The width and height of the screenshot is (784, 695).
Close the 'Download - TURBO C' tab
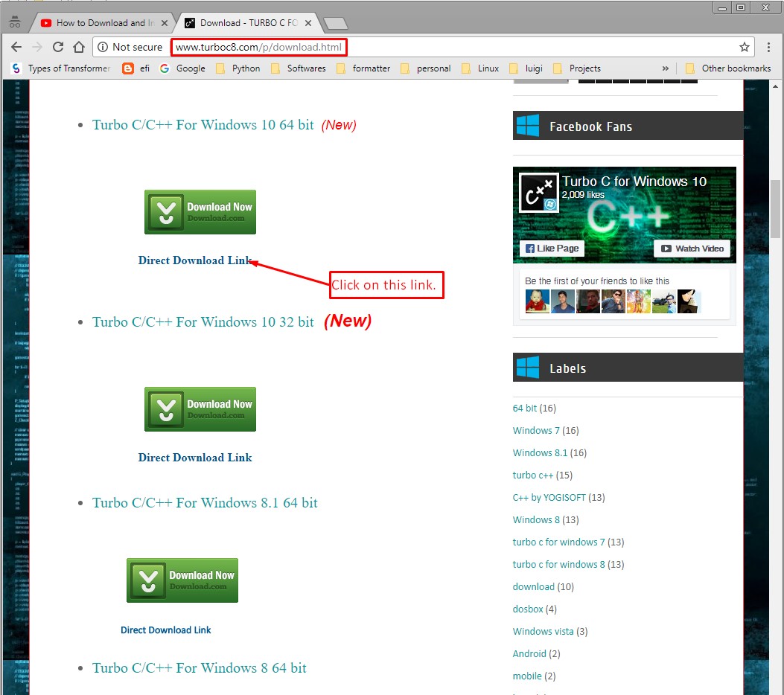click(308, 23)
